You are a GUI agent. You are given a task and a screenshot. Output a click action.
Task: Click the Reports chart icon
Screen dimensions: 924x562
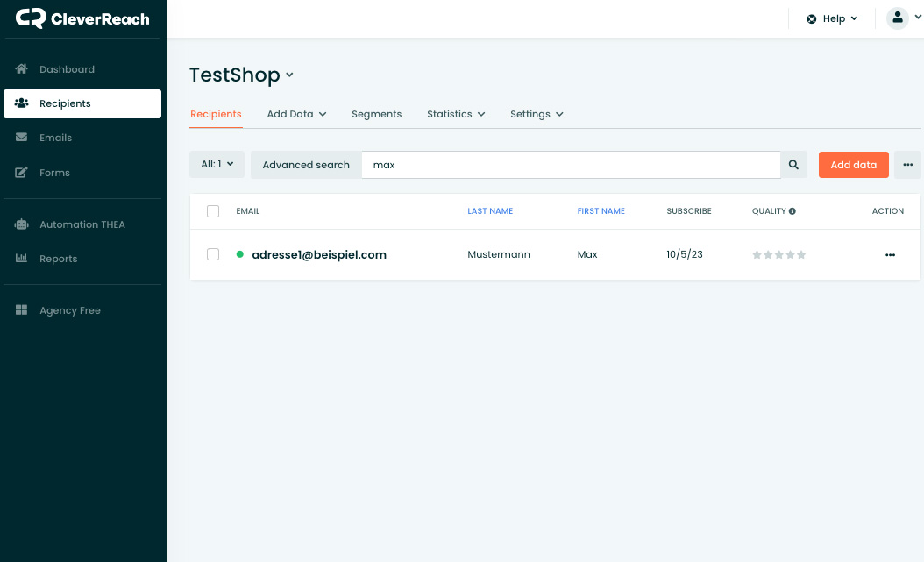click(x=22, y=259)
